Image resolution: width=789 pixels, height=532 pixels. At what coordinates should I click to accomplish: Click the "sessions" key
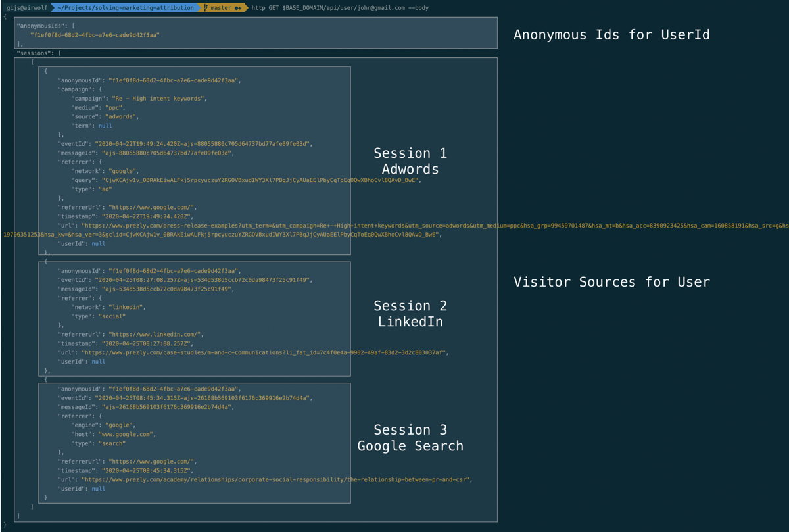pos(34,52)
